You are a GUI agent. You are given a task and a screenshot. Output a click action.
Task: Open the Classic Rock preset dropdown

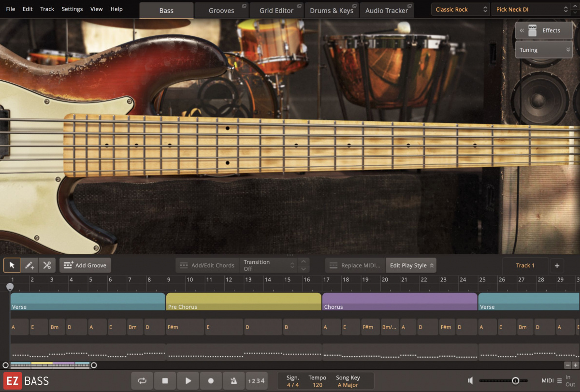pyautogui.click(x=460, y=9)
